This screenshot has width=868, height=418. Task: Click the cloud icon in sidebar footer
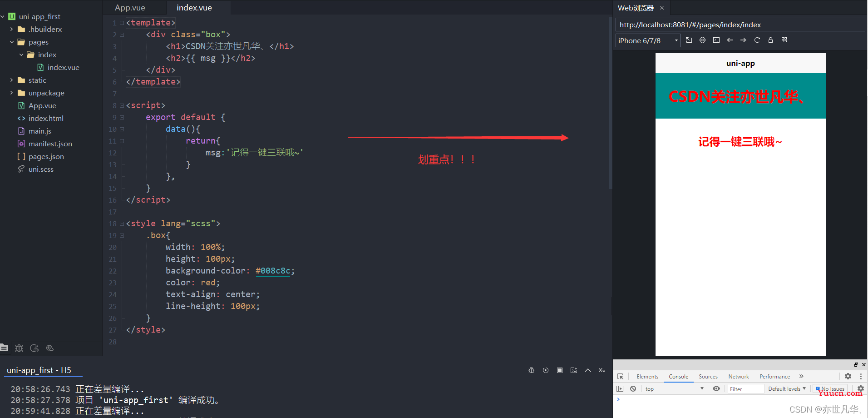pyautogui.click(x=50, y=348)
